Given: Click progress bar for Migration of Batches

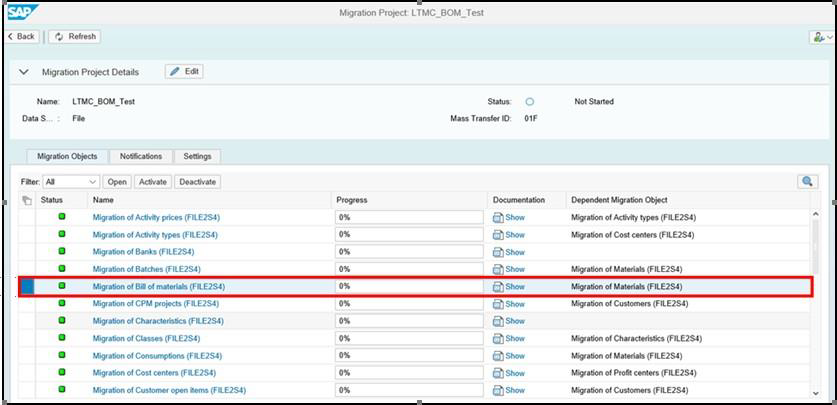Looking at the screenshot, I should 409,269.
